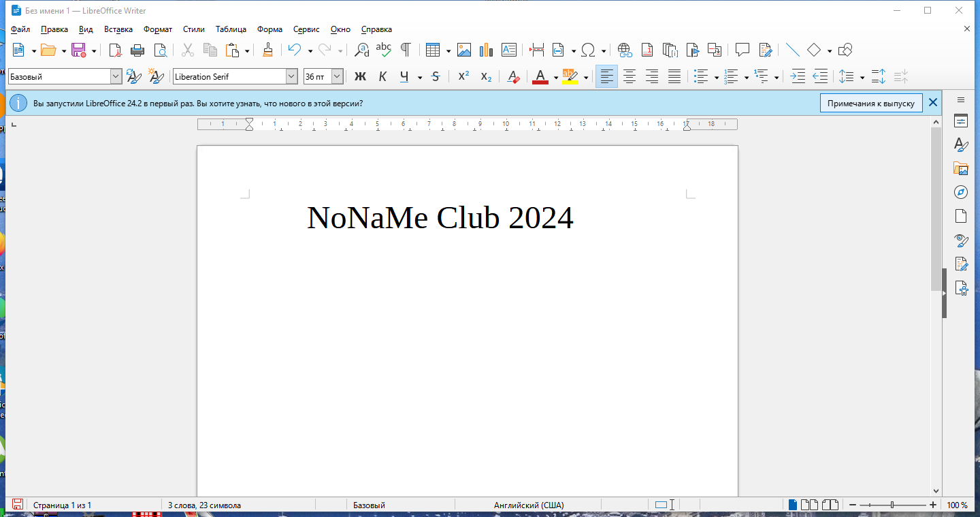Open the font size dropdown
Image resolution: width=980 pixels, height=517 pixels.
click(336, 76)
